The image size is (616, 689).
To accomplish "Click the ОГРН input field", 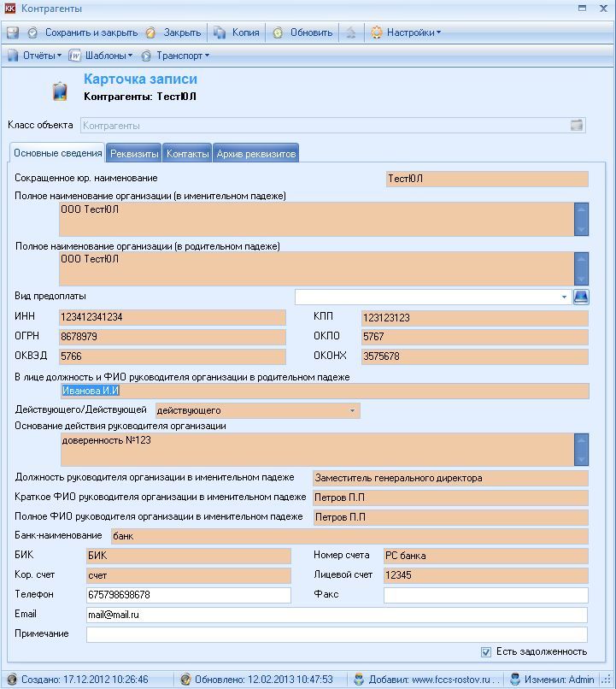I will click(x=173, y=337).
